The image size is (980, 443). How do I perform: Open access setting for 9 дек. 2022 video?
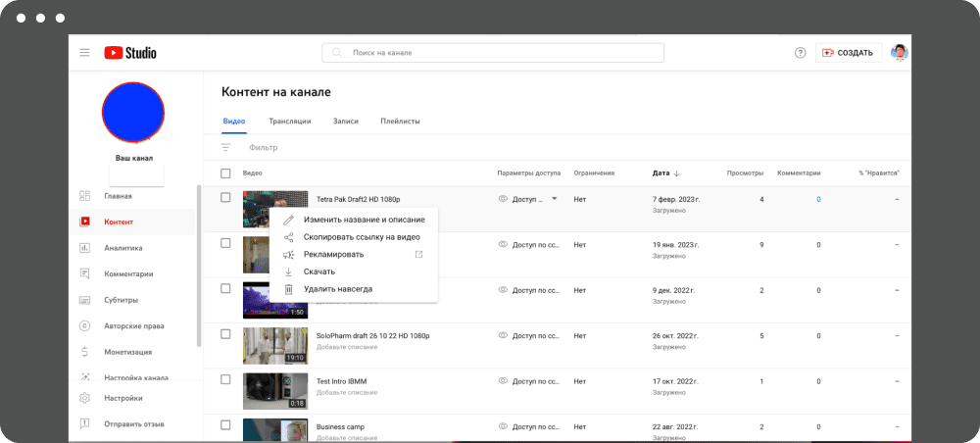click(527, 290)
